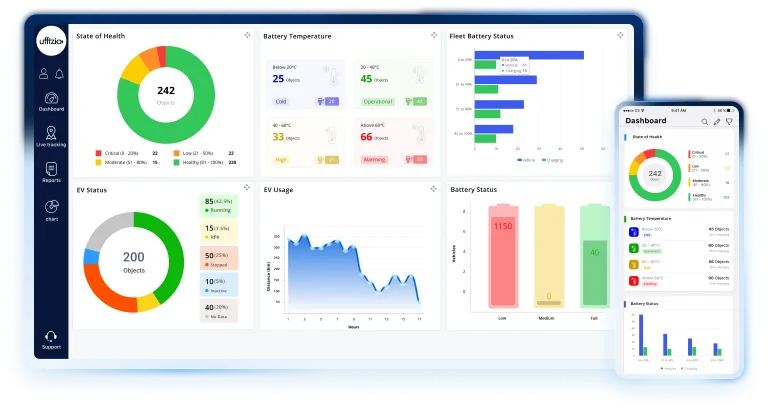
Task: Open the Reports section icon
Action: coord(51,170)
